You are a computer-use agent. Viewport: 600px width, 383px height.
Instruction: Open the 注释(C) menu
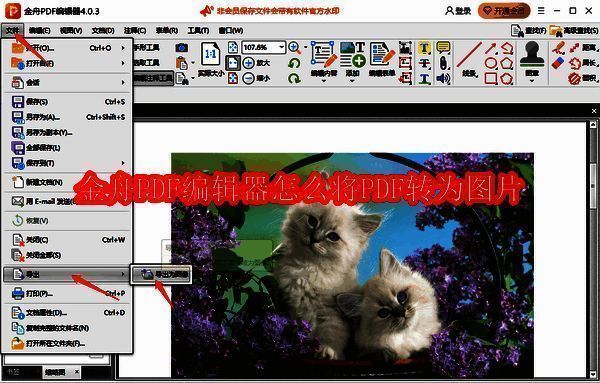[135, 30]
